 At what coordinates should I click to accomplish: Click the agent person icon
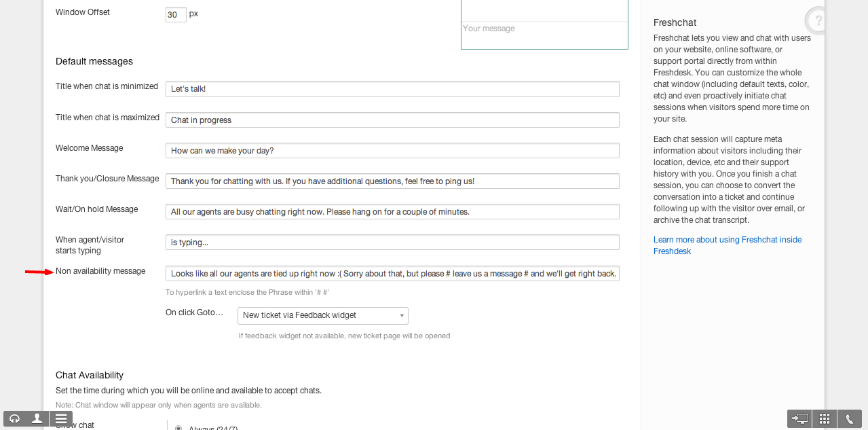point(38,418)
